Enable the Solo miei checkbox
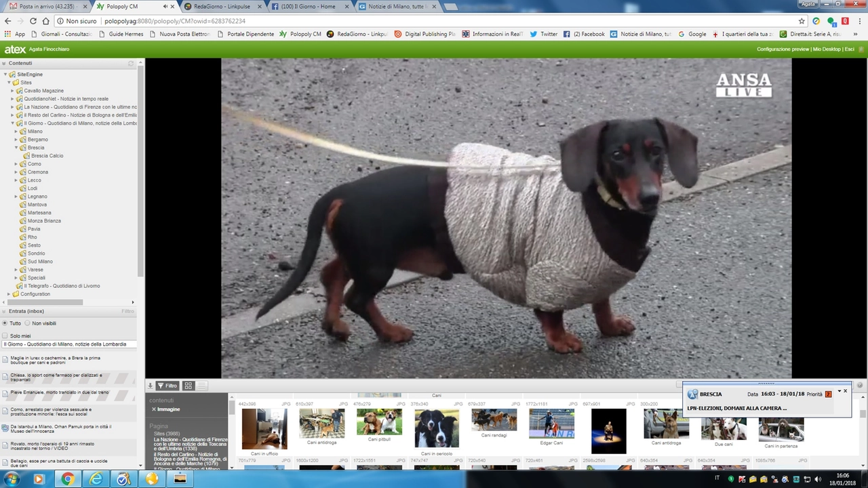The width and height of the screenshot is (868, 488). coord(5,335)
